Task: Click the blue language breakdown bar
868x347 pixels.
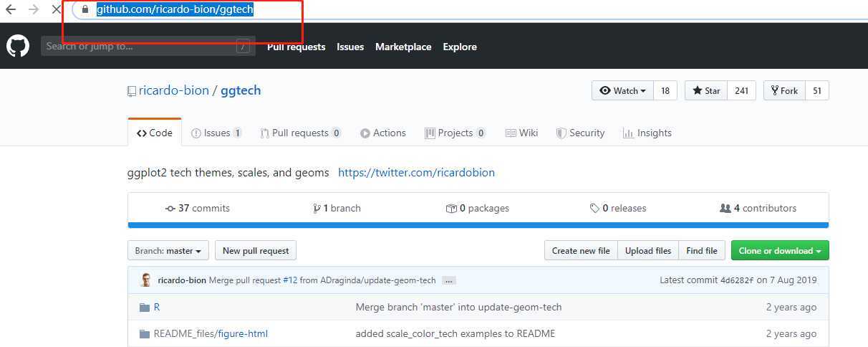Action: 478,225
